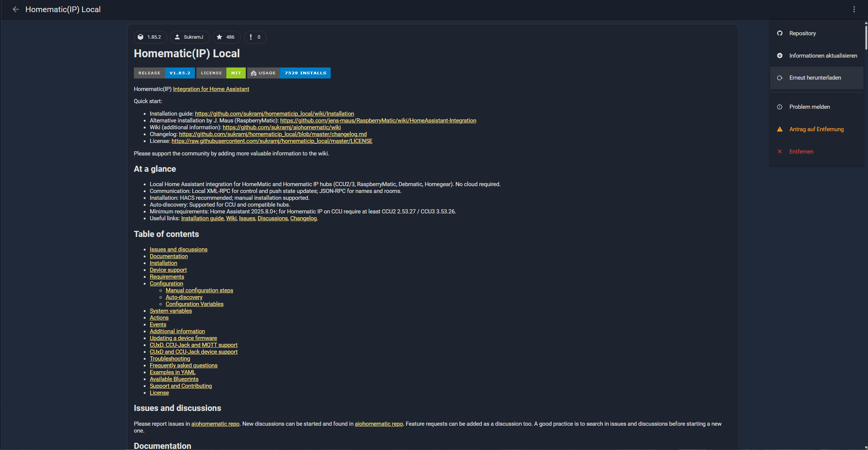The height and width of the screenshot is (450, 868).
Task: Click first aiohomematic repo link for issues
Action: [x=215, y=424]
